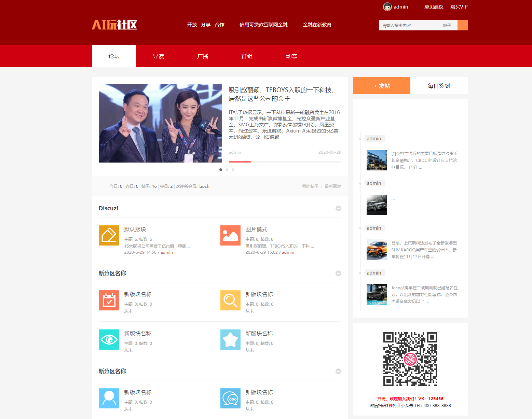Select the first carousel indicator dot
The height and width of the screenshot is (419, 532).
221,170
